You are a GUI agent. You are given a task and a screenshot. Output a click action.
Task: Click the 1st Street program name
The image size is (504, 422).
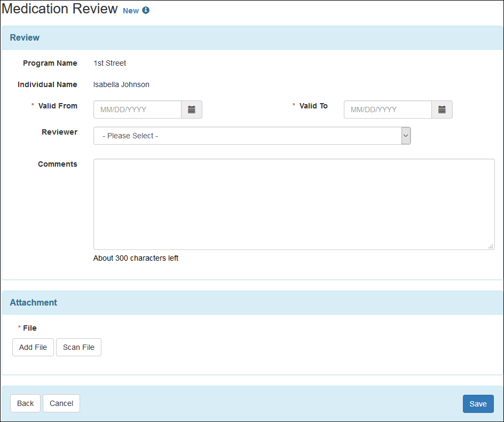pyautogui.click(x=109, y=63)
